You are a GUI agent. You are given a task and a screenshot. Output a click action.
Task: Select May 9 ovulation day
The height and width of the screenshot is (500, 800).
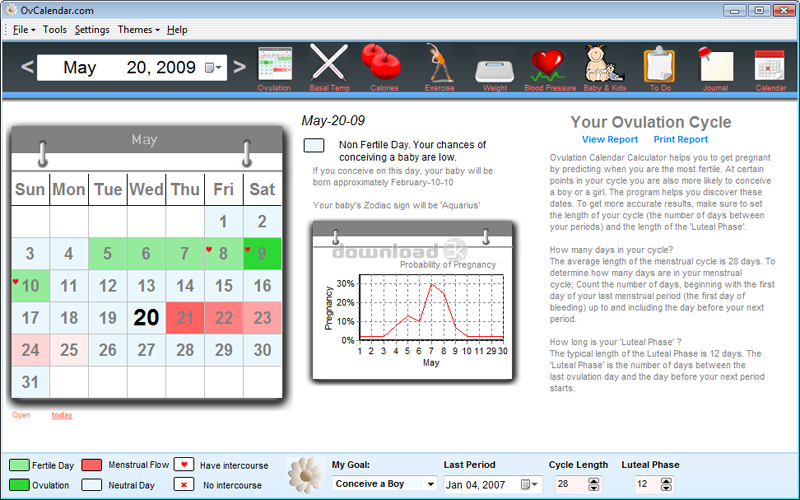tap(262, 254)
